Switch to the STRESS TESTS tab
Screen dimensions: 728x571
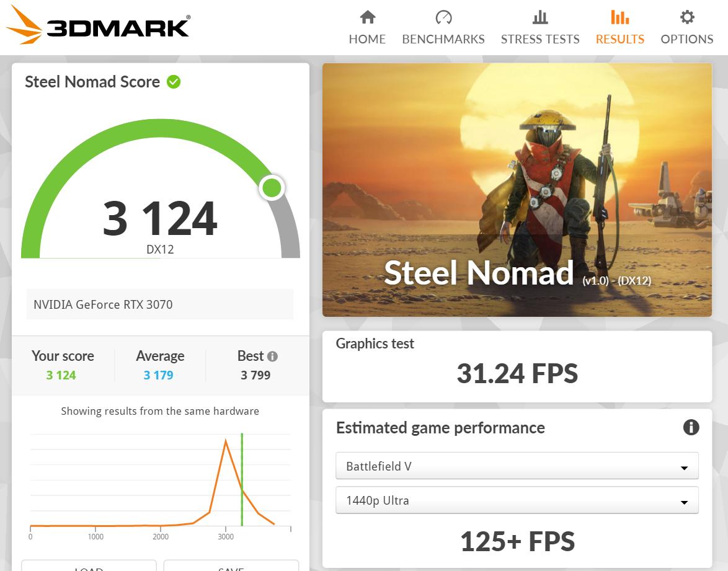coord(540,39)
